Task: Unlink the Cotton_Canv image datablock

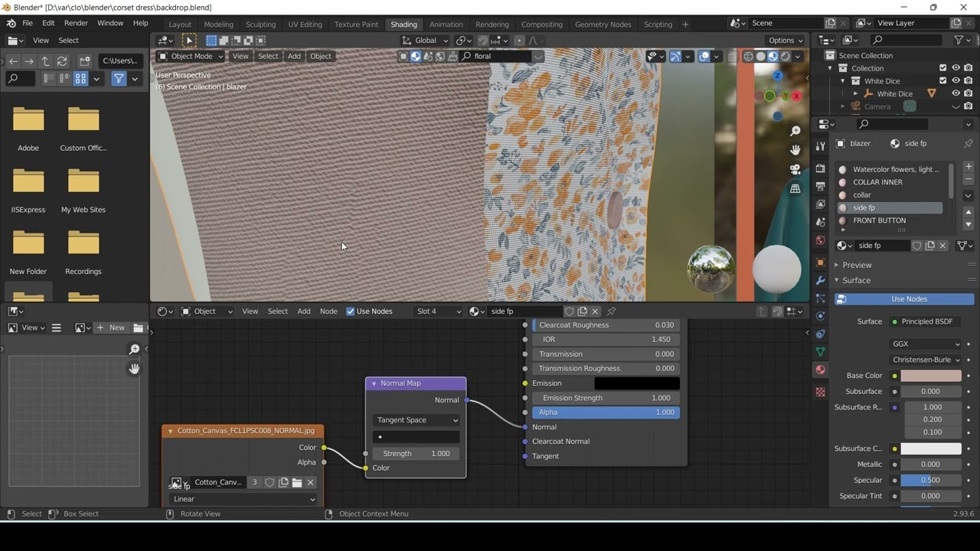Action: click(x=311, y=482)
